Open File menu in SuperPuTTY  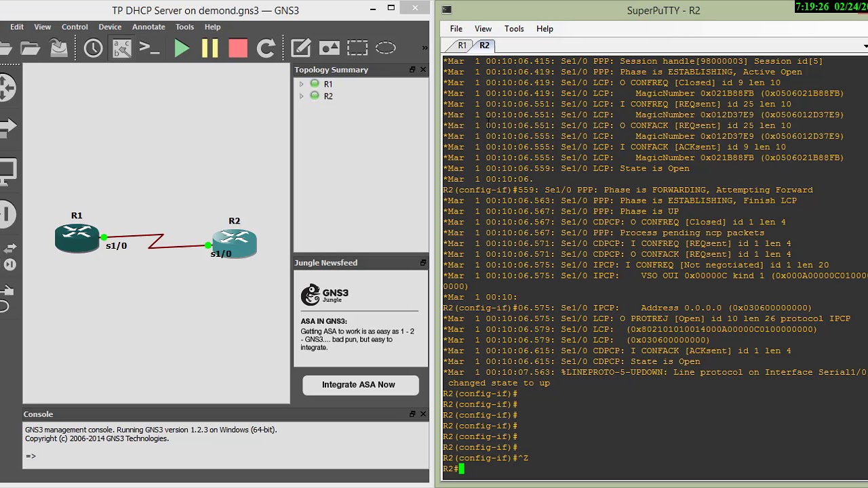[456, 29]
